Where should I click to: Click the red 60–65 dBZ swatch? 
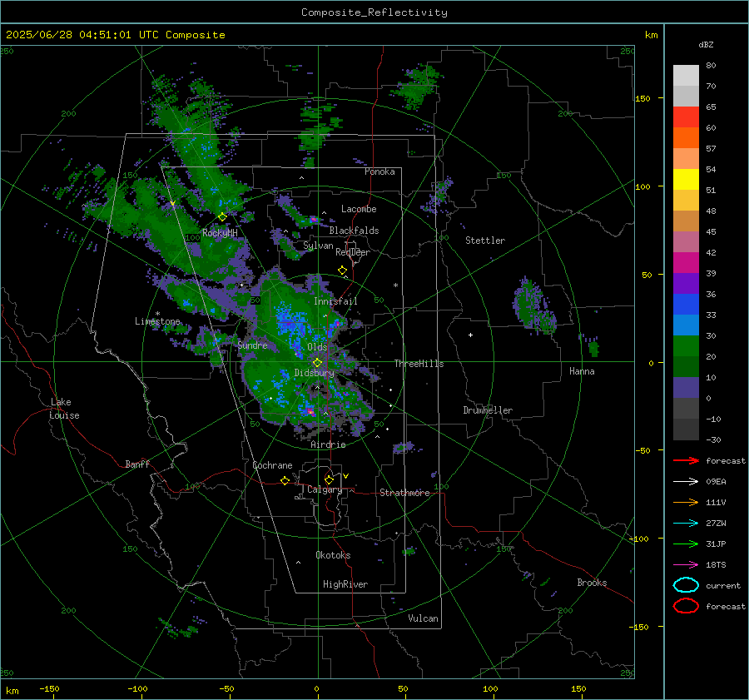point(686,117)
